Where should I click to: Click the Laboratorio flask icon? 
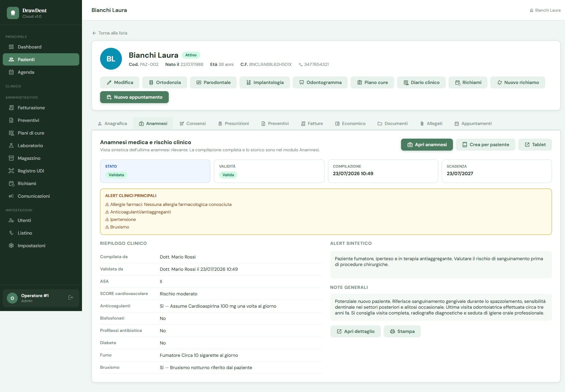(x=11, y=145)
